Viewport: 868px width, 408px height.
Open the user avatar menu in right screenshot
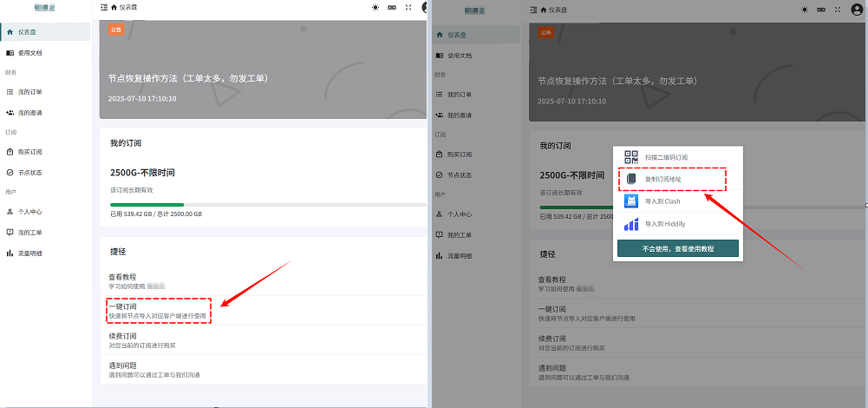point(857,10)
